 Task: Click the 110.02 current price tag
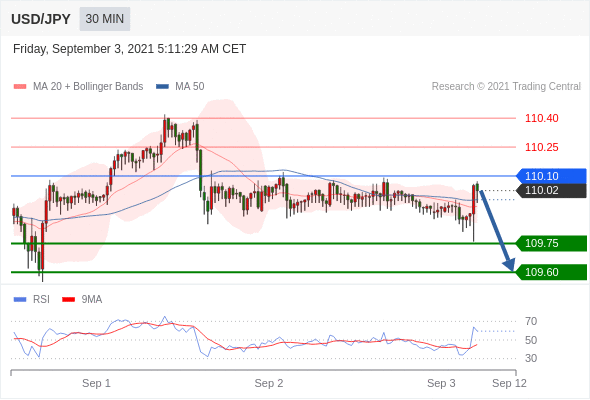coord(551,190)
